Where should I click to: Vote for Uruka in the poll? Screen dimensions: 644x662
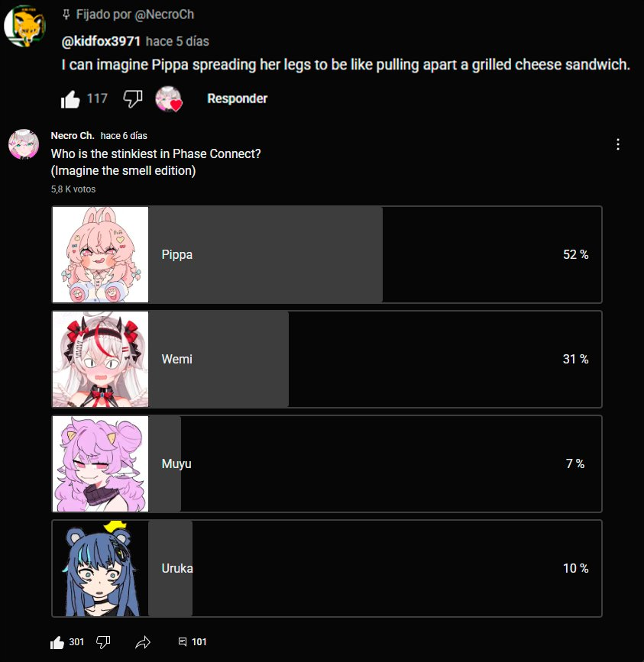tap(327, 569)
